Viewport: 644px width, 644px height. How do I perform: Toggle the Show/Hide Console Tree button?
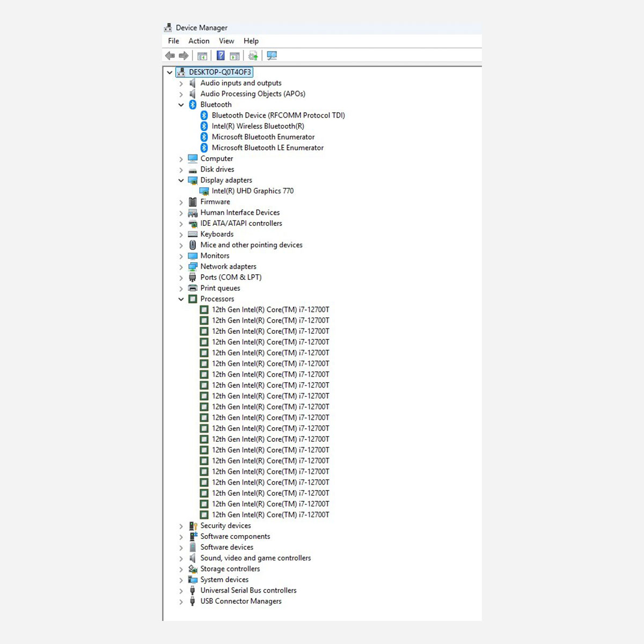pos(202,56)
